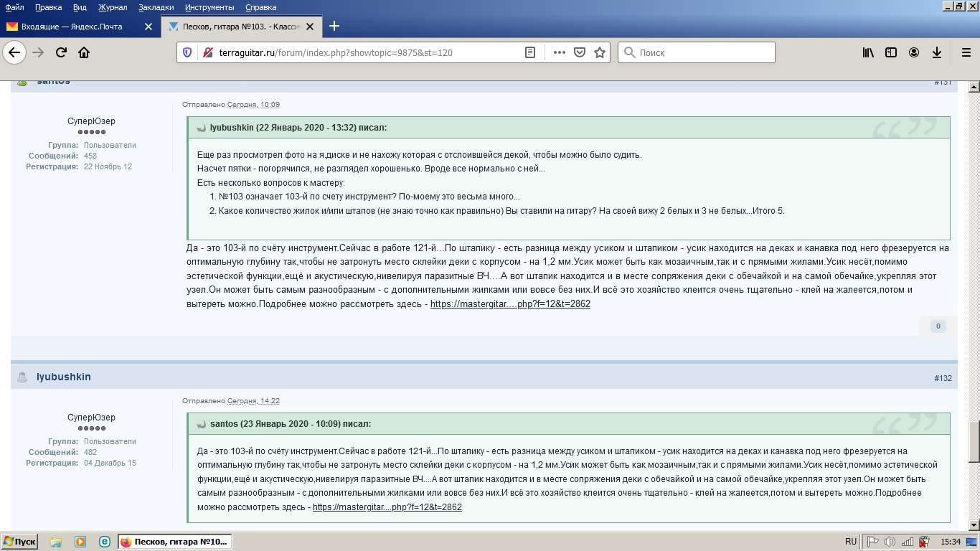Open the Вид menu

80,7
